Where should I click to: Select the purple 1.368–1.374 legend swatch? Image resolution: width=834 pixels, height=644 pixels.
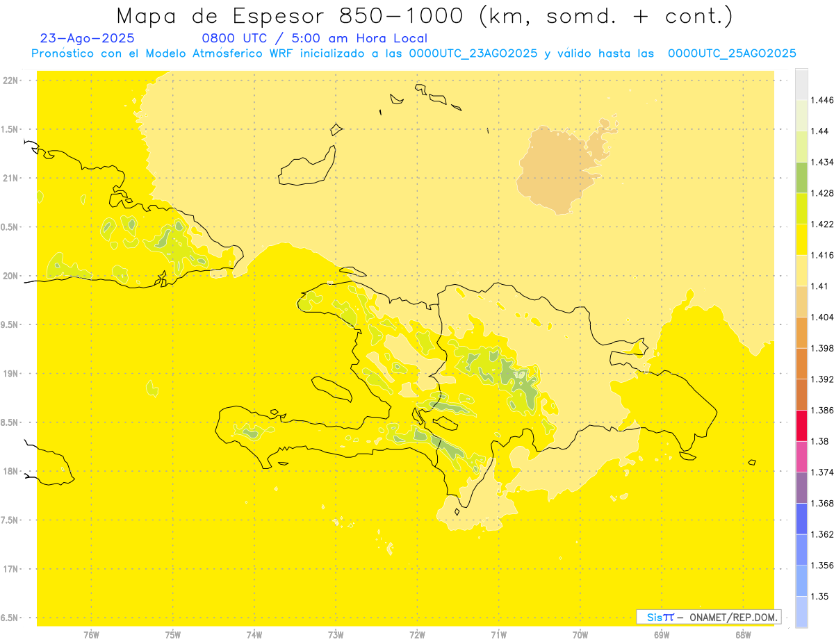tap(801, 488)
